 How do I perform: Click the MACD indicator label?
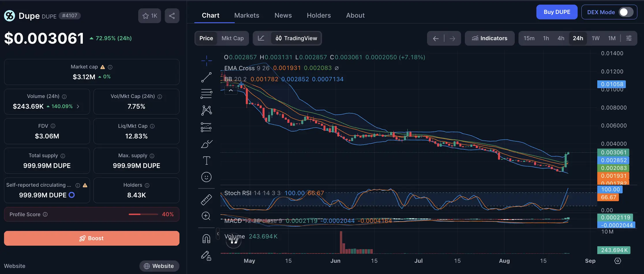click(x=233, y=221)
